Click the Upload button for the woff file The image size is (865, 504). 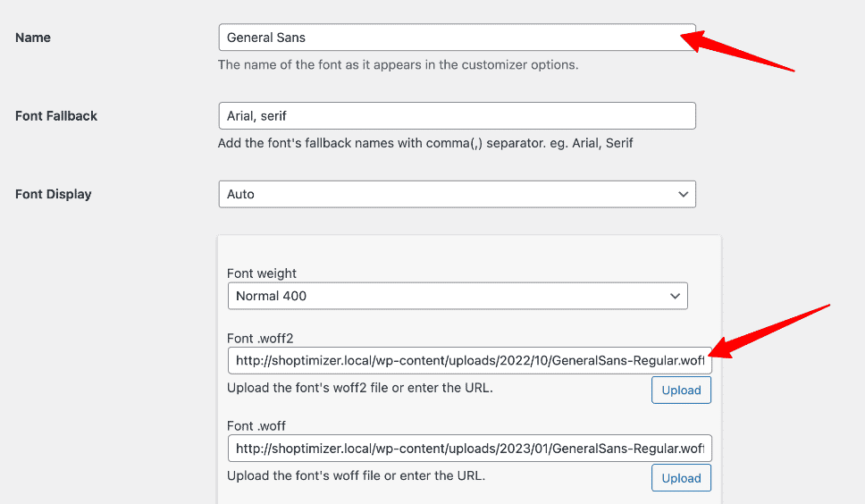click(x=681, y=478)
